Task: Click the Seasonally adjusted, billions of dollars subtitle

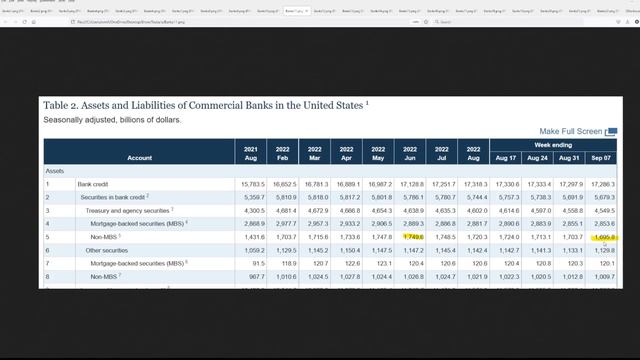Action: (112, 120)
